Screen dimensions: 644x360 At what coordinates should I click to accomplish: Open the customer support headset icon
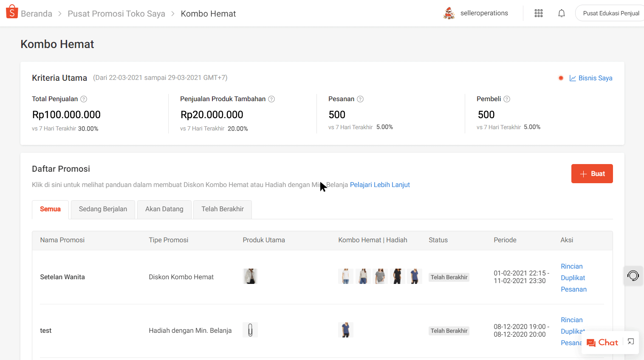coord(633,276)
